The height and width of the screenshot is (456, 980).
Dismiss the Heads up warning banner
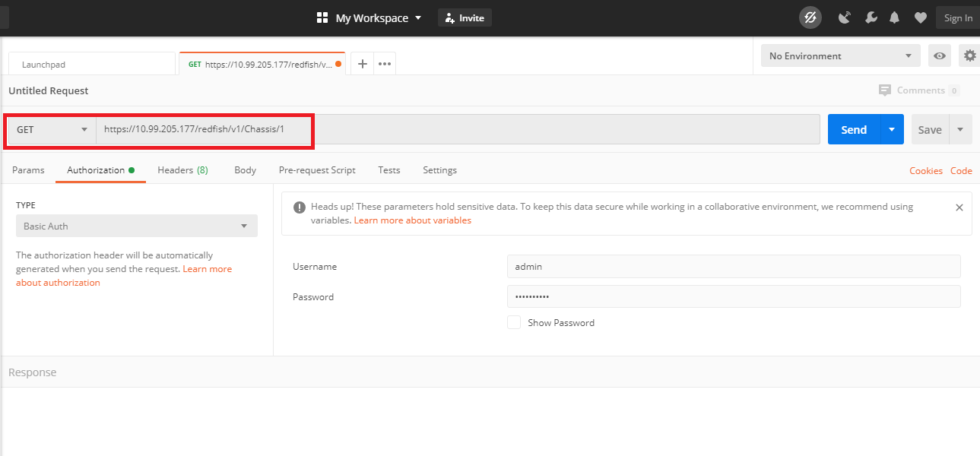coord(959,207)
